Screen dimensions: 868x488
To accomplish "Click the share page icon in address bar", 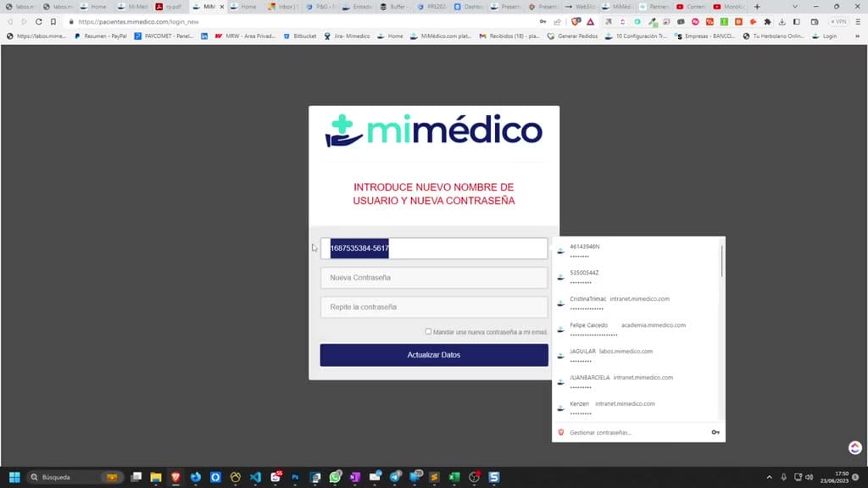I will (x=558, y=21).
